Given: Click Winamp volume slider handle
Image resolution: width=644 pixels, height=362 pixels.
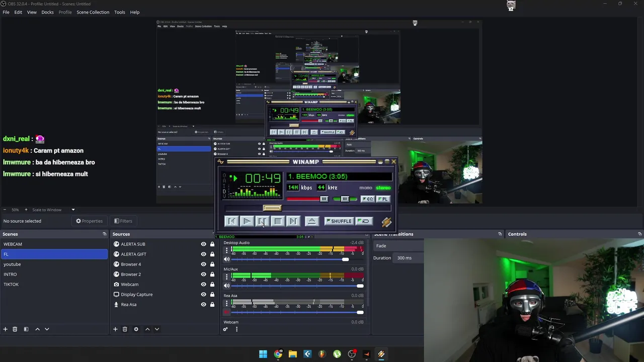Looking at the screenshot, I should point(324,199).
